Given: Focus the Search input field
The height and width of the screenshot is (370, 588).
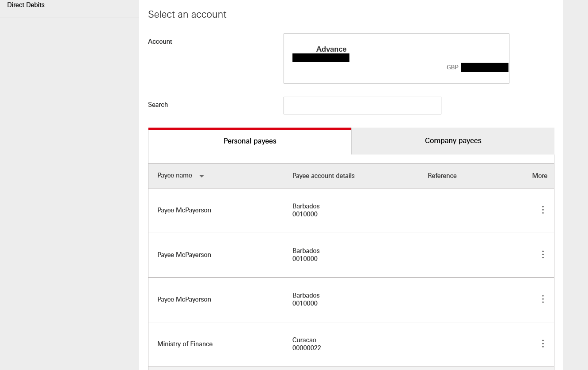Looking at the screenshot, I should click(x=362, y=106).
